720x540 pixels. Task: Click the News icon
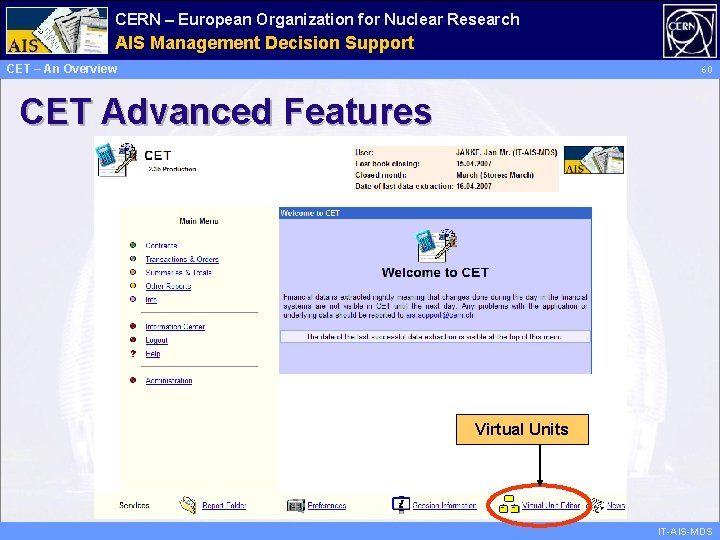(x=597, y=505)
